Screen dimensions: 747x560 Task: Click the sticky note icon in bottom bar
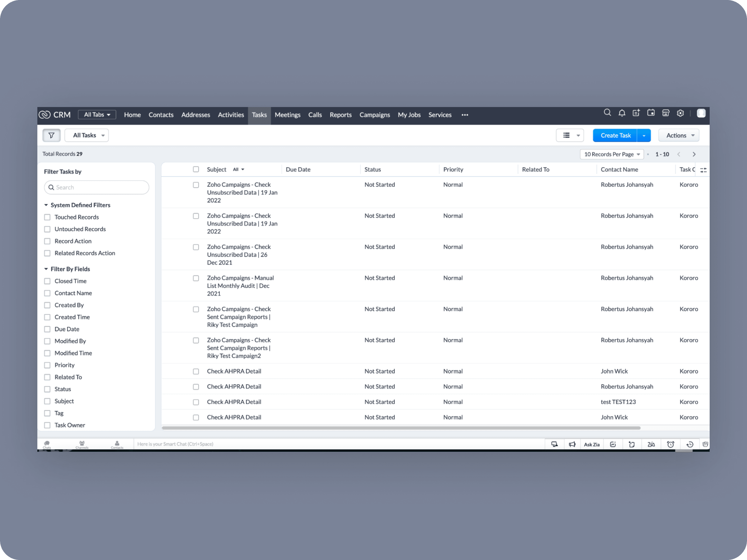632,444
